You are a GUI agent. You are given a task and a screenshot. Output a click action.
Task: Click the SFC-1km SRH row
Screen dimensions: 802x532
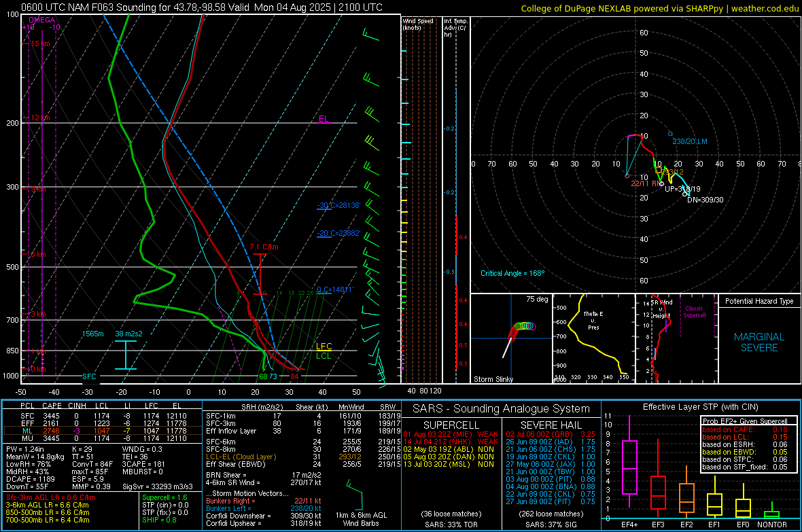(303, 416)
